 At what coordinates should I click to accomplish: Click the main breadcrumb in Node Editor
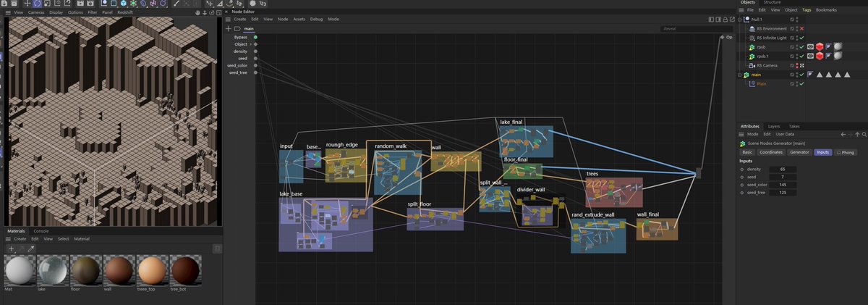pyautogui.click(x=248, y=28)
